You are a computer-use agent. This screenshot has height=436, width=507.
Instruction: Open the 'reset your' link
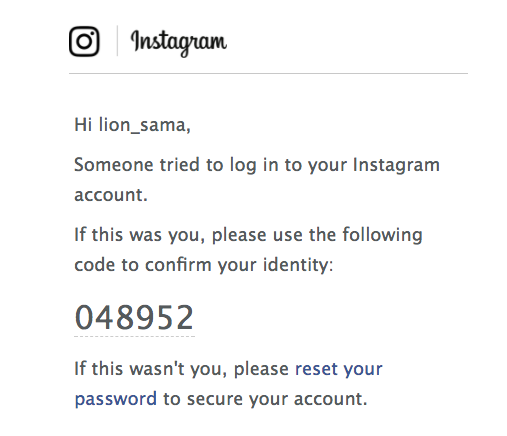coord(339,369)
